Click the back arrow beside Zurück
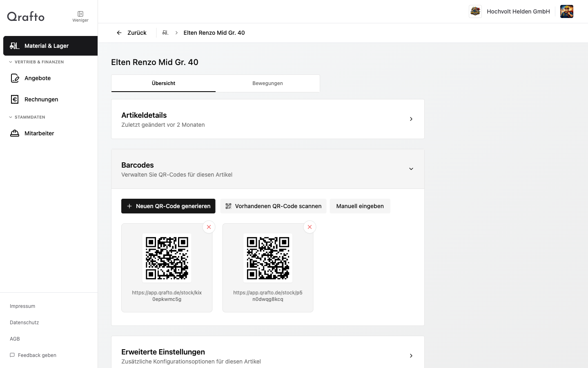This screenshot has height=368, width=588. 119,32
